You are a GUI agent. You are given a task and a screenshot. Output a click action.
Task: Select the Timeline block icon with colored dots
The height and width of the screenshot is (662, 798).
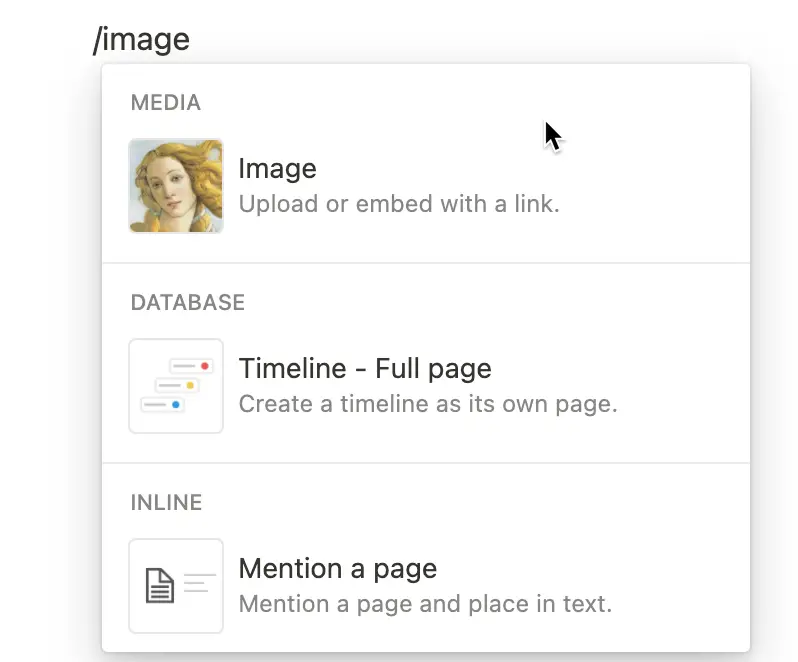(176, 386)
